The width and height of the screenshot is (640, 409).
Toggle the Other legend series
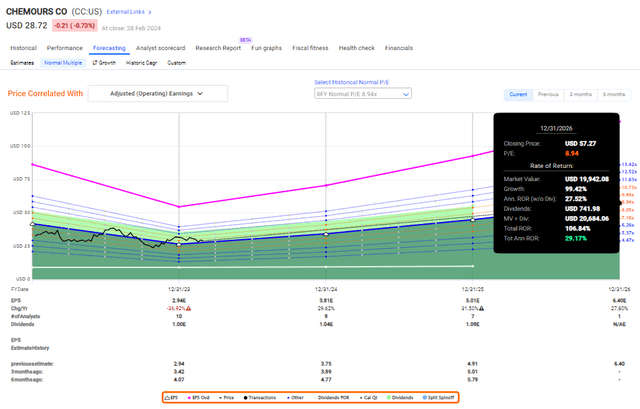coord(295,398)
